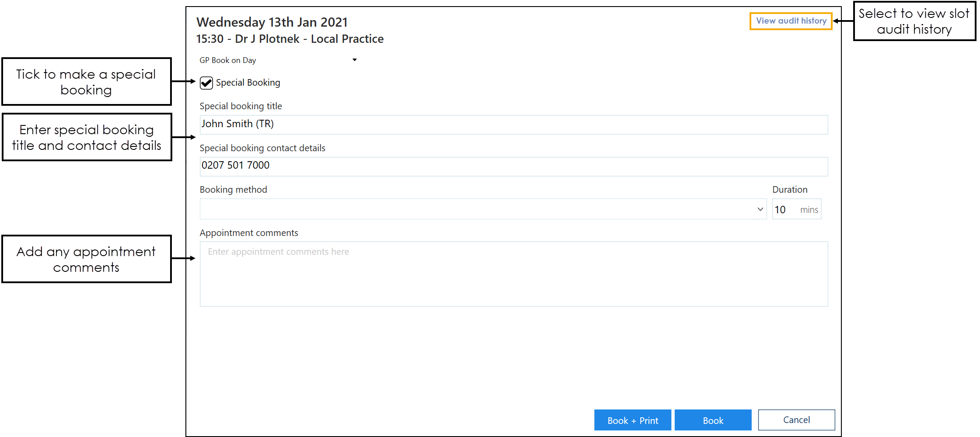This screenshot has height=437, width=980.
Task: Click the 15:30 Dr J Plotnek subtitle
Action: pyautogui.click(x=289, y=39)
